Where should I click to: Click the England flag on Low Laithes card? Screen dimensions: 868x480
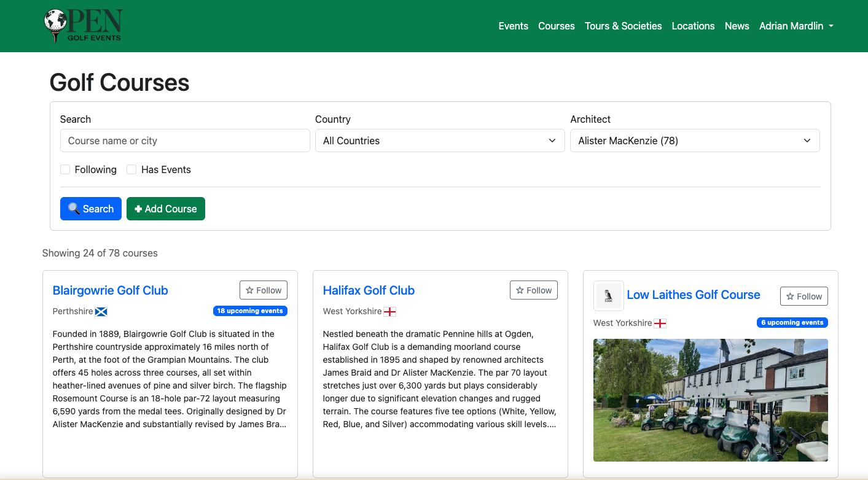pos(660,323)
